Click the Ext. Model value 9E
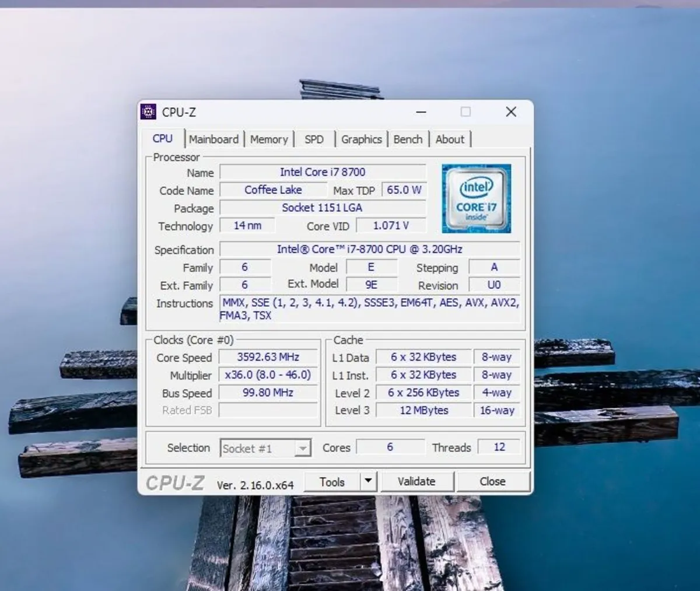700x591 pixels. coord(371,285)
